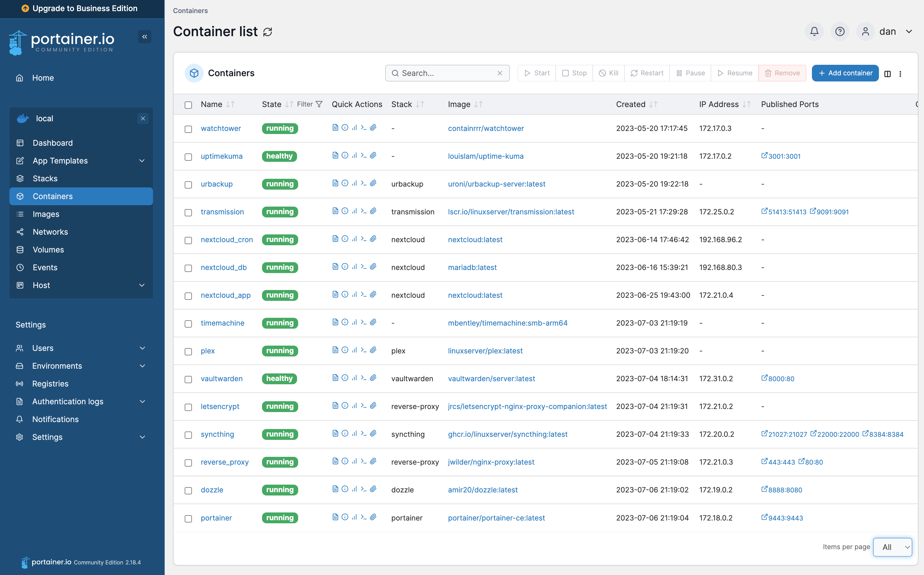Open the notifications bell
Viewport: 924px width, 575px height.
[x=814, y=31]
